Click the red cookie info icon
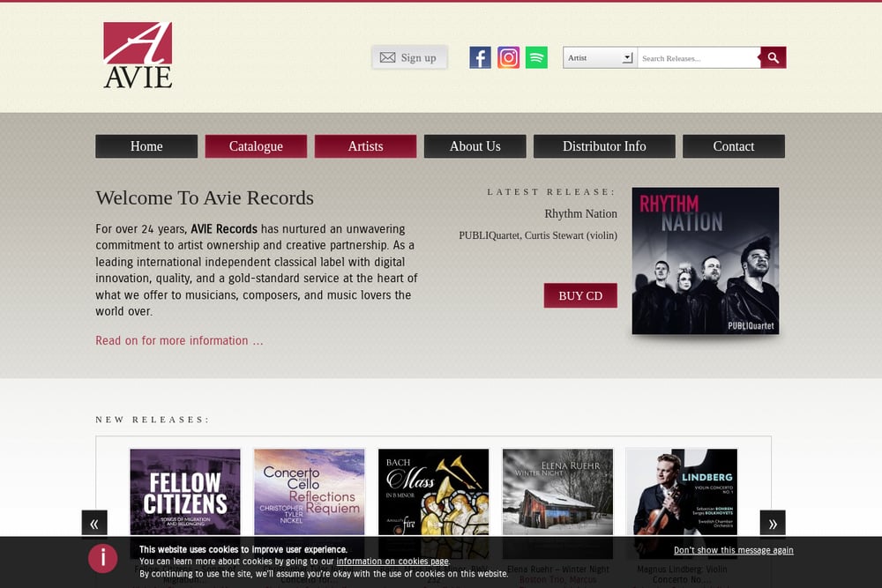The height and width of the screenshot is (588, 882). coord(103,558)
